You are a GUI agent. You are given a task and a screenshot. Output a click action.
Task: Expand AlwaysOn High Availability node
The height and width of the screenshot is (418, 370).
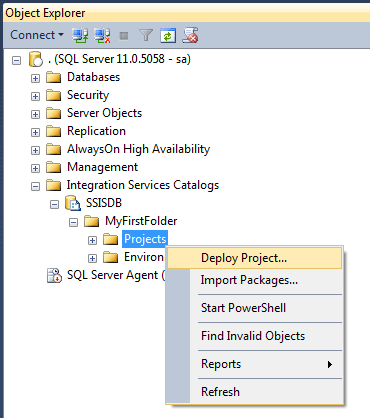tap(35, 150)
